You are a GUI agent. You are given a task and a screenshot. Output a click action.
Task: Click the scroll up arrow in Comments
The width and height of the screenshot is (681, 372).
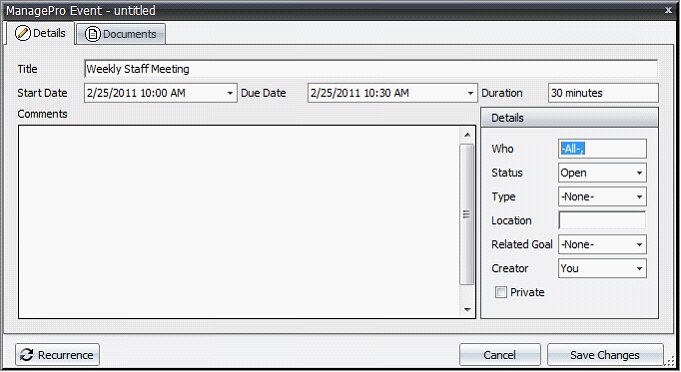click(x=467, y=135)
